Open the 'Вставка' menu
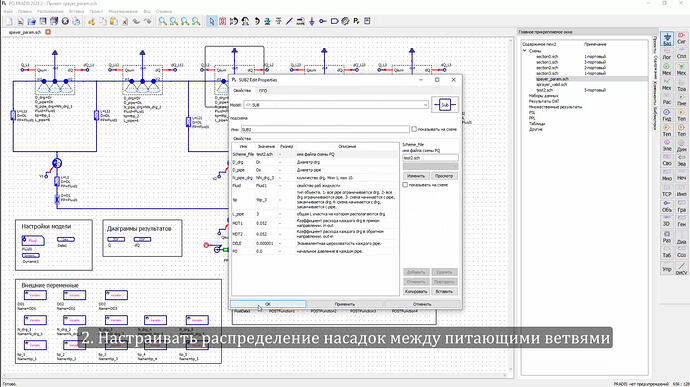The image size is (690, 387). (x=77, y=11)
